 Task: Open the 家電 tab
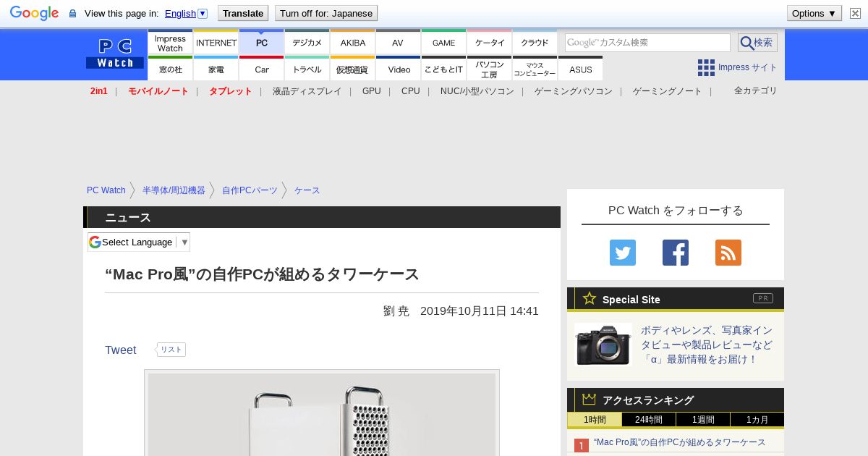pos(216,69)
